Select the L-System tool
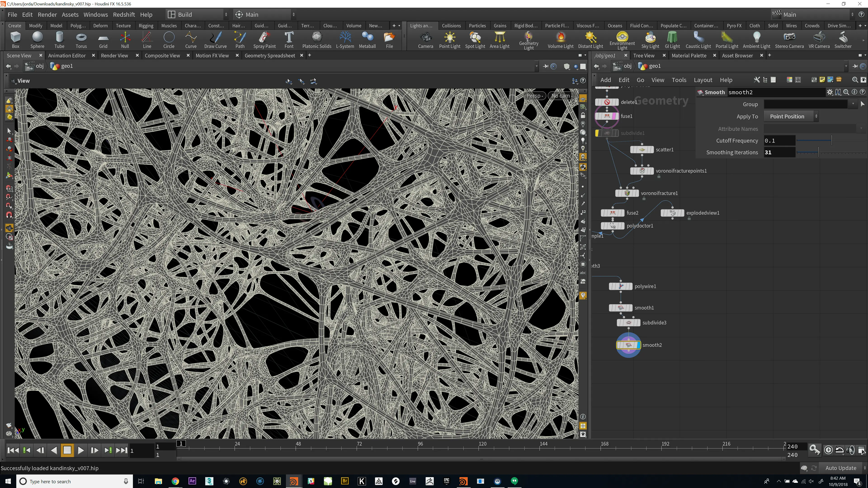The height and width of the screenshot is (488, 868). [345, 40]
